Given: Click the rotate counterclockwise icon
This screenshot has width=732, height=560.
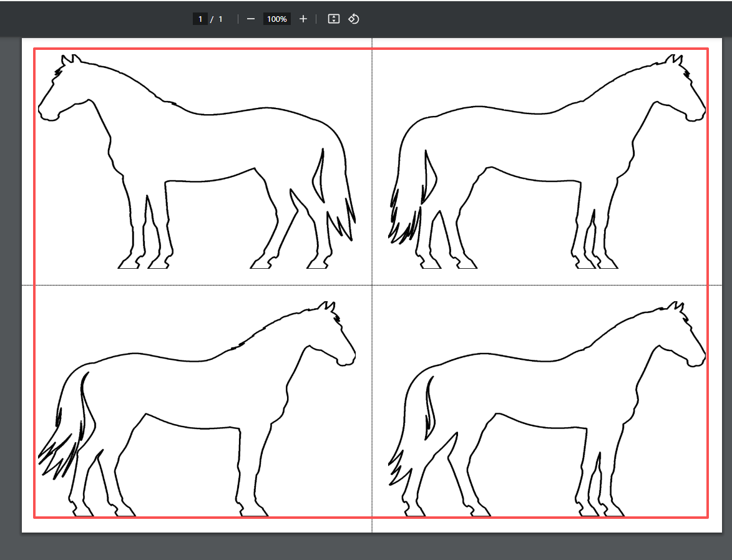Looking at the screenshot, I should 353,19.
